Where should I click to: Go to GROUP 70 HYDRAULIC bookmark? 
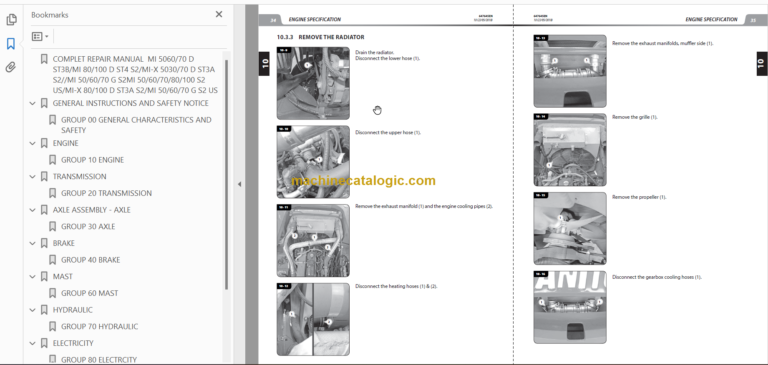pos(99,327)
